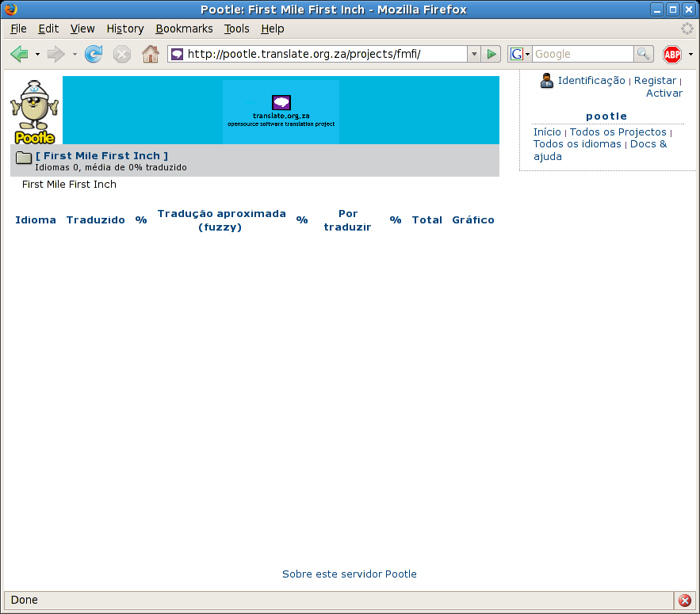Screen dimensions: 700x614
Task: Click the Identificação link
Action: (591, 80)
